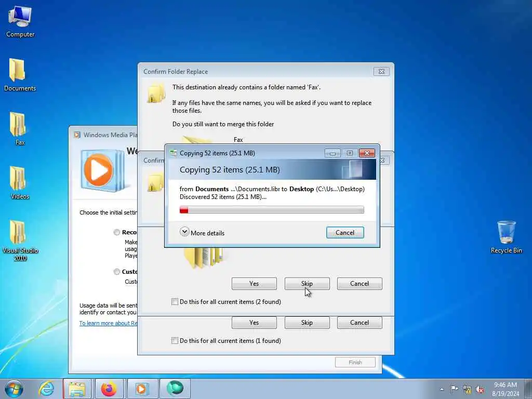
Task: Click the muted volume tray icon
Action: (480, 389)
